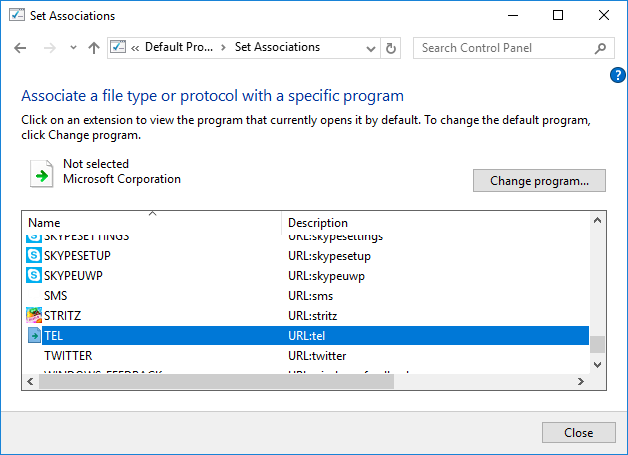Click the Close button at the bottom
Image resolution: width=628 pixels, height=455 pixels.
578,433
